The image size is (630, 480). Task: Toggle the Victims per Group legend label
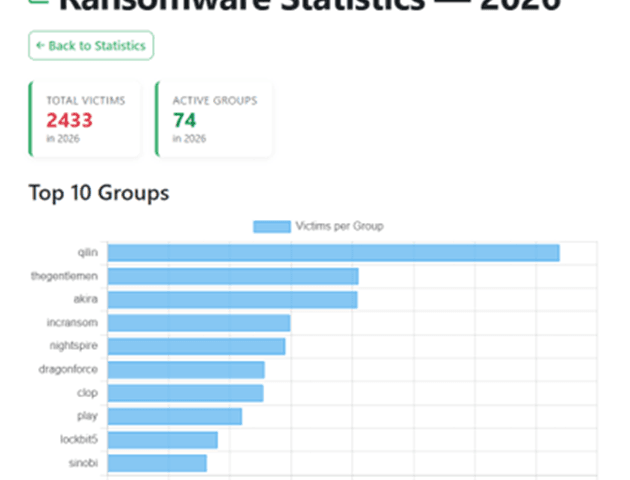tap(339, 226)
